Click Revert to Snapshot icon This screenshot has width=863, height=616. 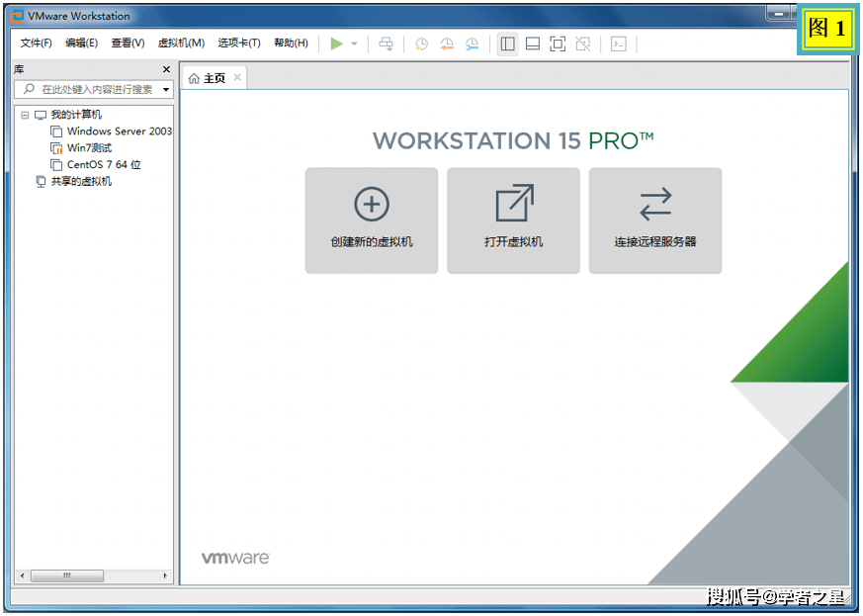pyautogui.click(x=447, y=44)
